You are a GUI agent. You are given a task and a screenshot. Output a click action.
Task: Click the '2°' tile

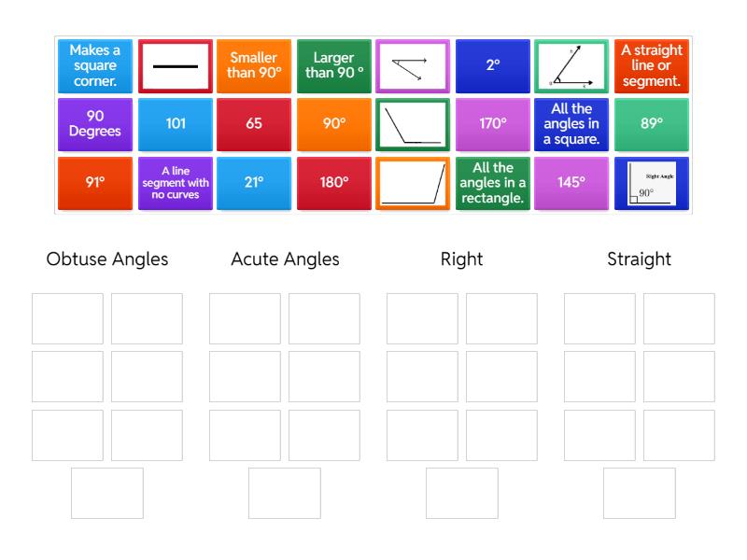click(x=492, y=66)
